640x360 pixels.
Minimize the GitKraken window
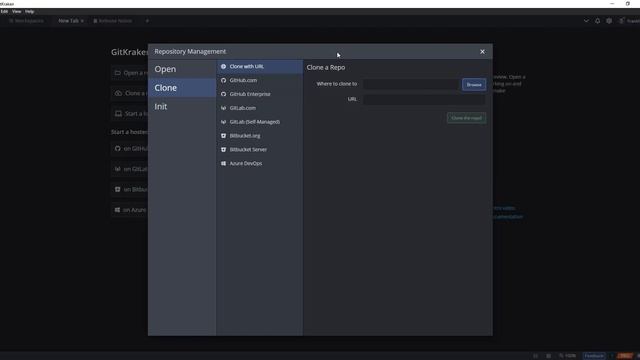(x=612, y=4)
